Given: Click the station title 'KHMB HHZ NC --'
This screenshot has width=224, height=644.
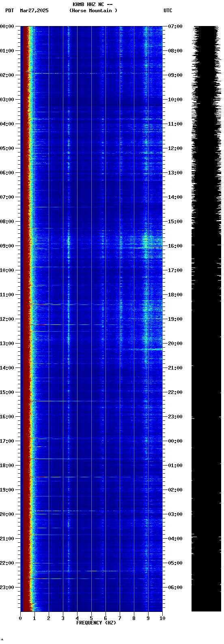Looking at the screenshot, I should (x=93, y=4).
